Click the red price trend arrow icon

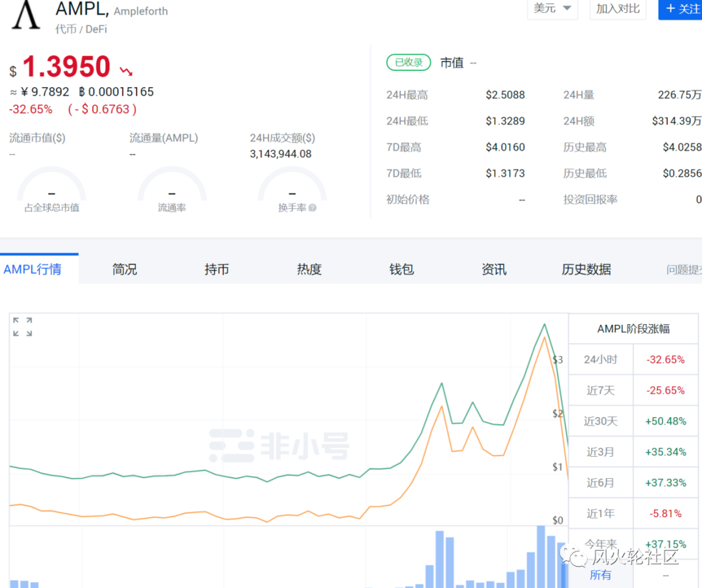tap(125, 70)
